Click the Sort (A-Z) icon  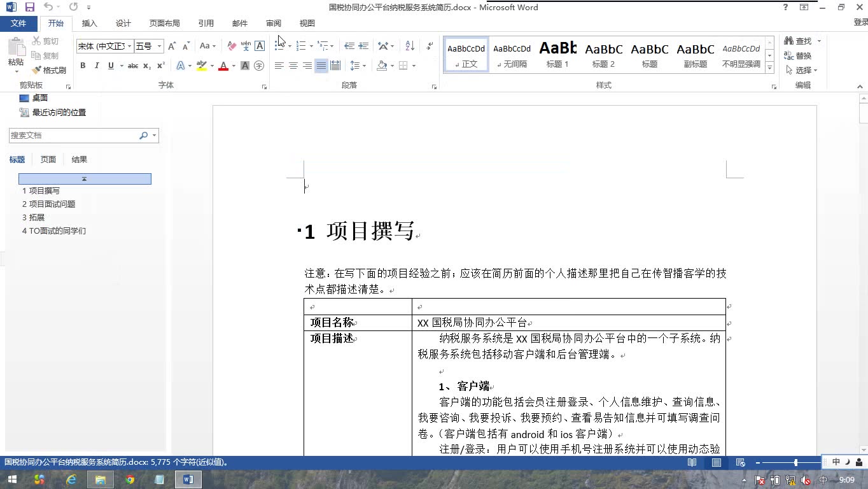[x=410, y=46]
